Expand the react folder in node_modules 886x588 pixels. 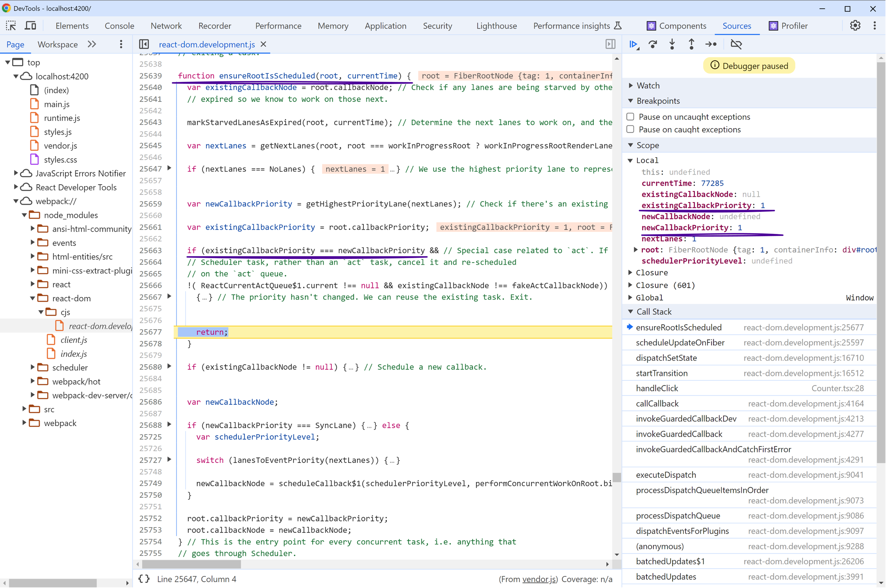point(33,284)
